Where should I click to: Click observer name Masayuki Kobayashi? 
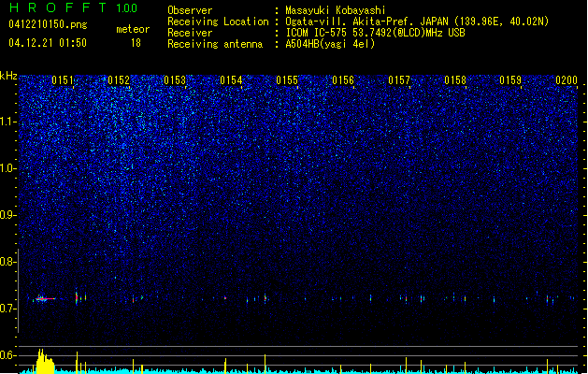point(336,10)
